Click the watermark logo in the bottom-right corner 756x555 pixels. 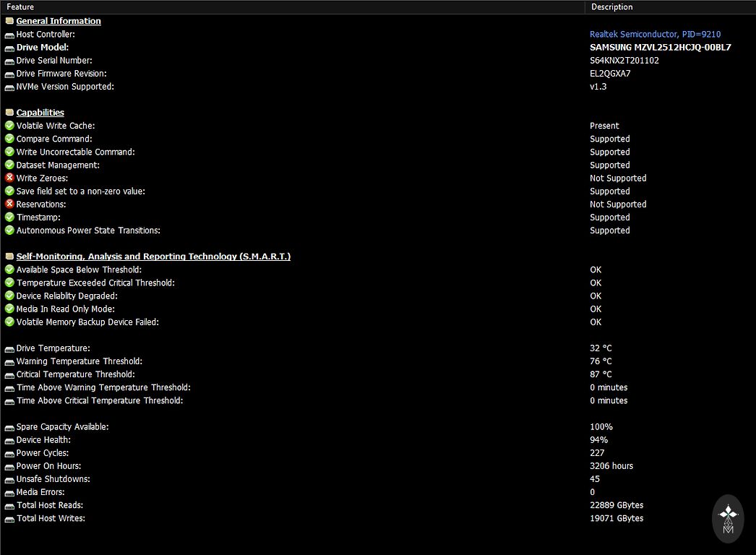click(728, 518)
